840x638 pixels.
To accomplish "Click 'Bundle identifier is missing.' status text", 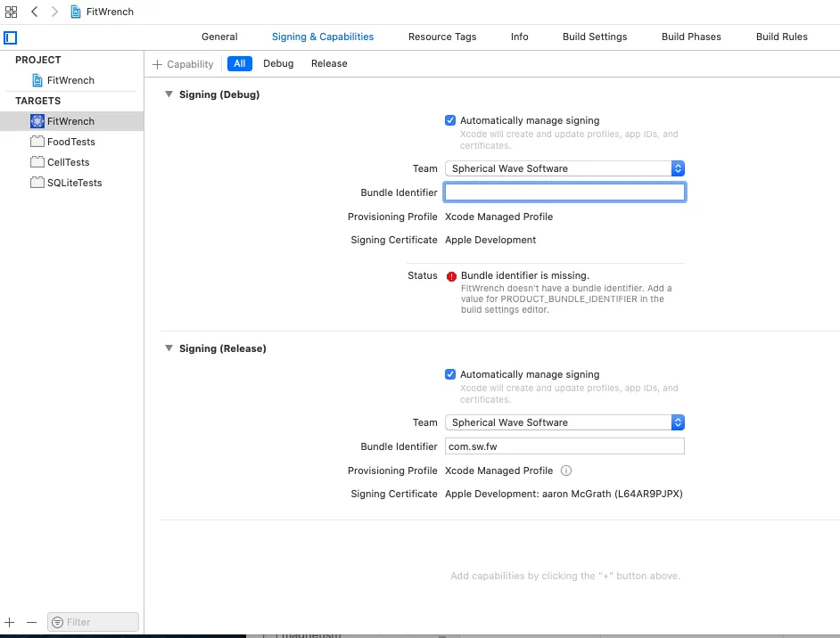I will (x=525, y=275).
